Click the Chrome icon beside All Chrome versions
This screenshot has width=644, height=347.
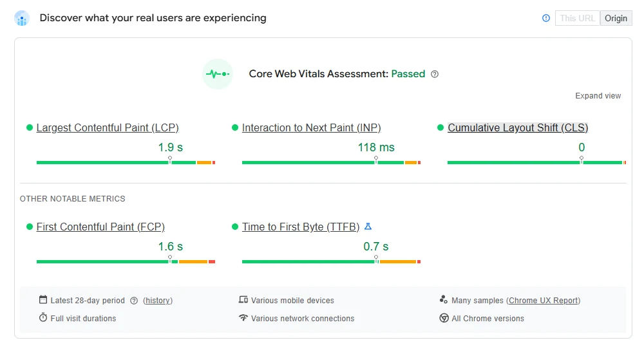point(444,318)
